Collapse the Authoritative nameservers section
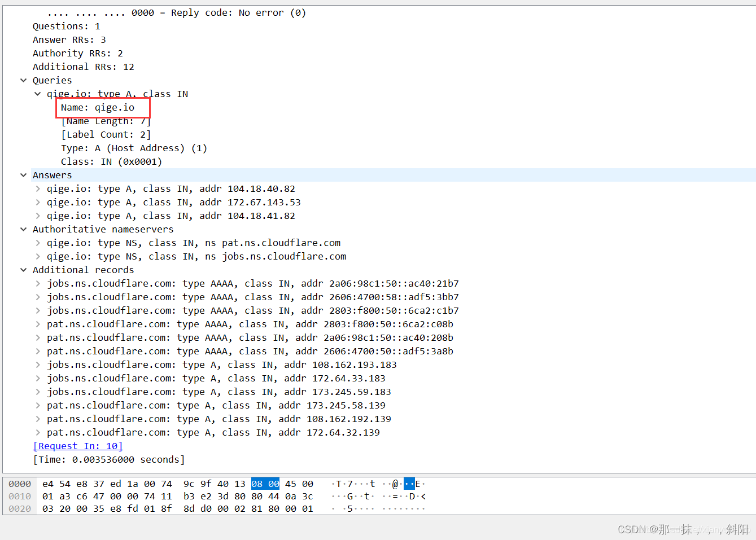756x540 pixels. point(24,229)
